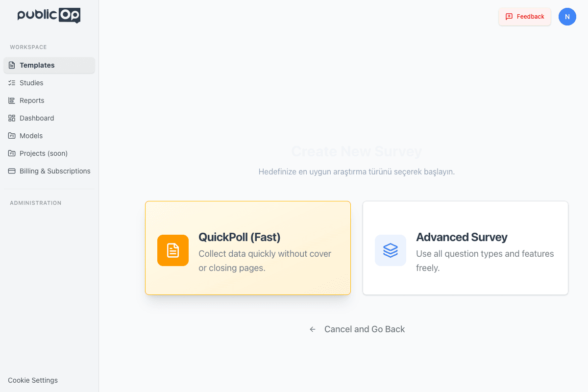Screen dimensions: 588x392
Task: Choose the QuickPoll (Fast) card title
Action: tap(239, 237)
